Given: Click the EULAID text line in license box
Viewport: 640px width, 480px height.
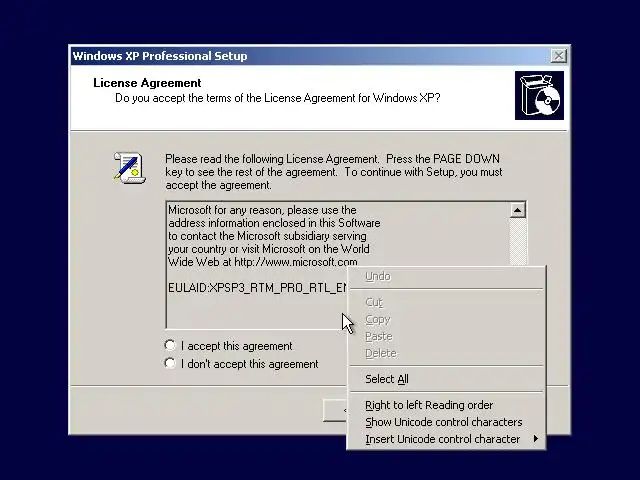Looking at the screenshot, I should (257, 288).
